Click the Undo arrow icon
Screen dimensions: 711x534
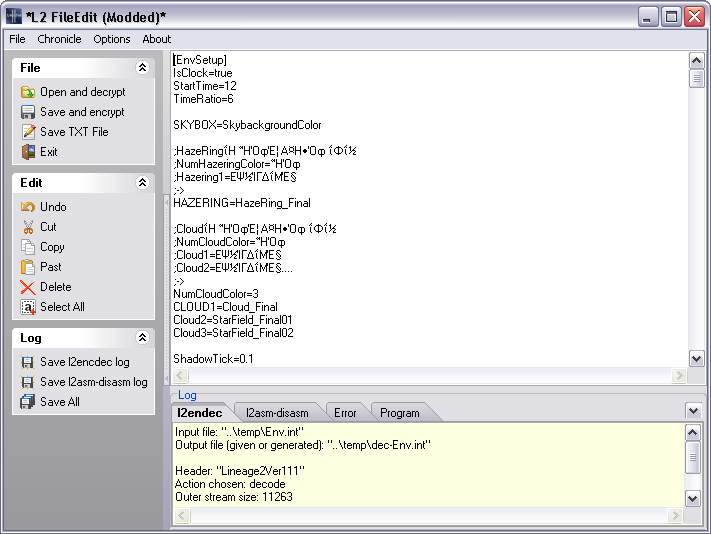[28, 207]
